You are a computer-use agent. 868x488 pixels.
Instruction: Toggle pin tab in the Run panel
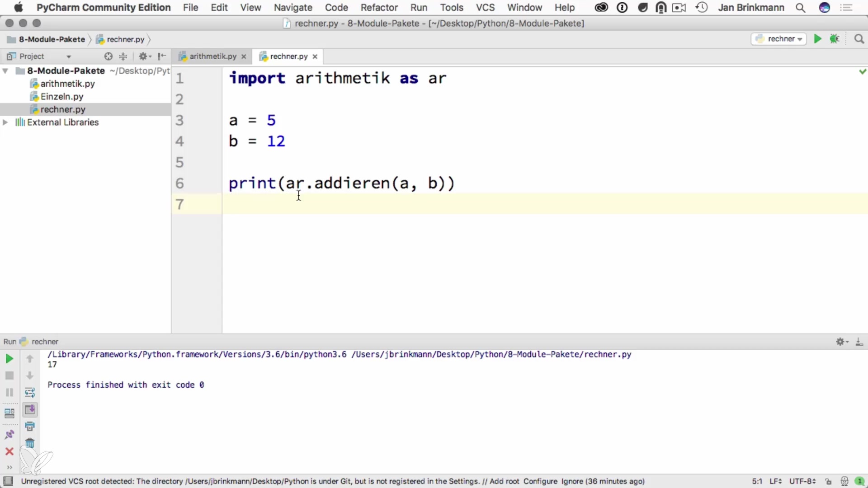(9, 435)
